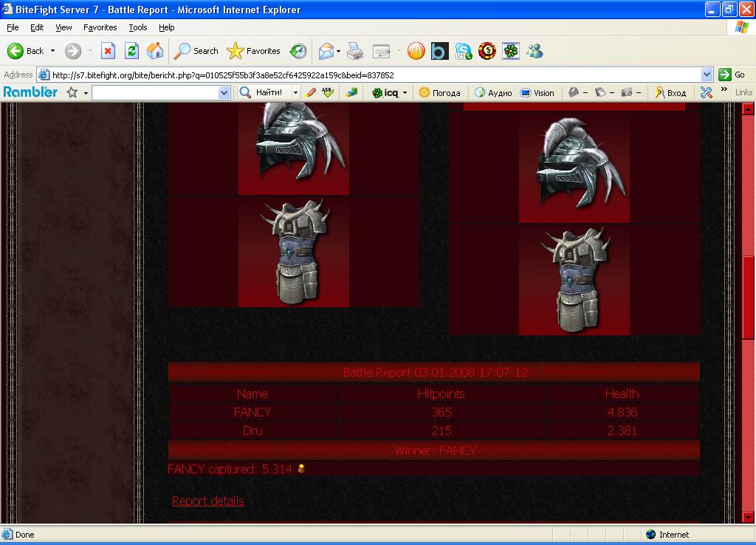Screen dimensions: 756x545
Task: Open the History icon in the toolbar
Action: coord(298,51)
